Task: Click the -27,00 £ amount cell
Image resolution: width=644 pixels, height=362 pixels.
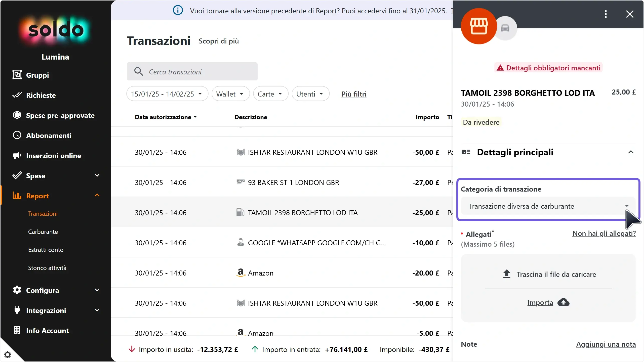Action: (426, 183)
